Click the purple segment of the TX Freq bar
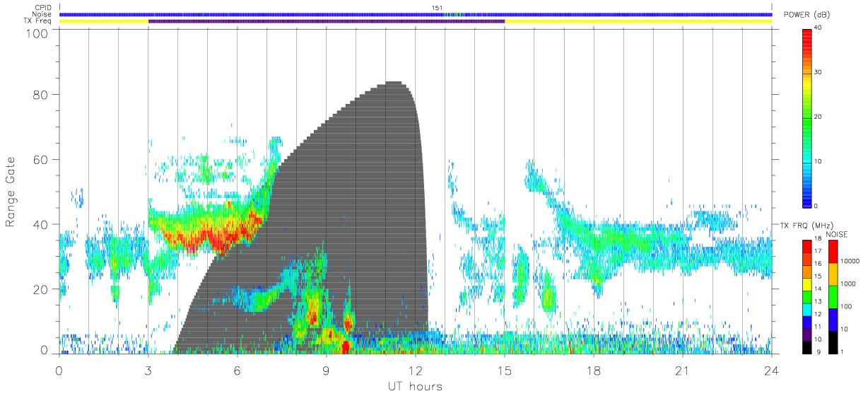 (x=327, y=21)
